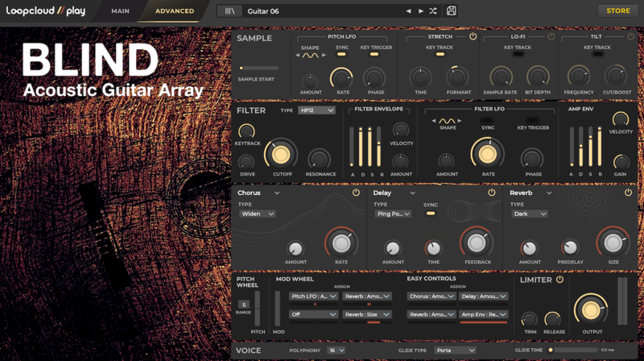Shuffle to a random preset
Image resolution: width=644 pixels, height=361 pixels.
tap(433, 11)
